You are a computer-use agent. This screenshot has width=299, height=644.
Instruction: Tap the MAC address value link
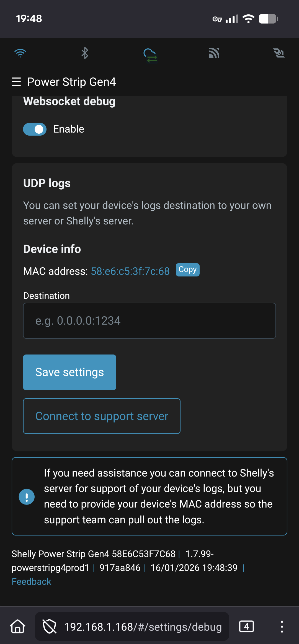(130, 271)
